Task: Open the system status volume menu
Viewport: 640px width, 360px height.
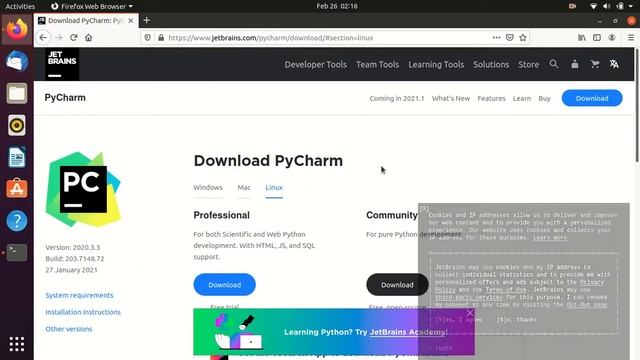Action: [607, 6]
